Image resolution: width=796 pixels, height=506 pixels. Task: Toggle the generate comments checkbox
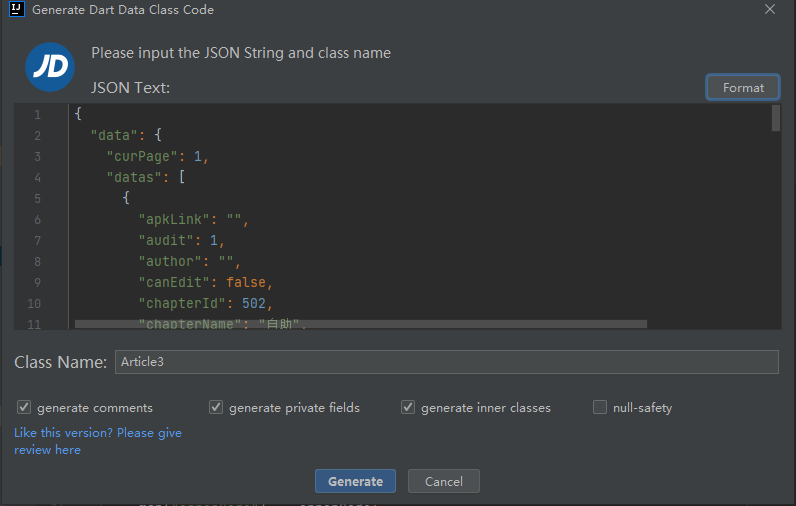click(24, 408)
